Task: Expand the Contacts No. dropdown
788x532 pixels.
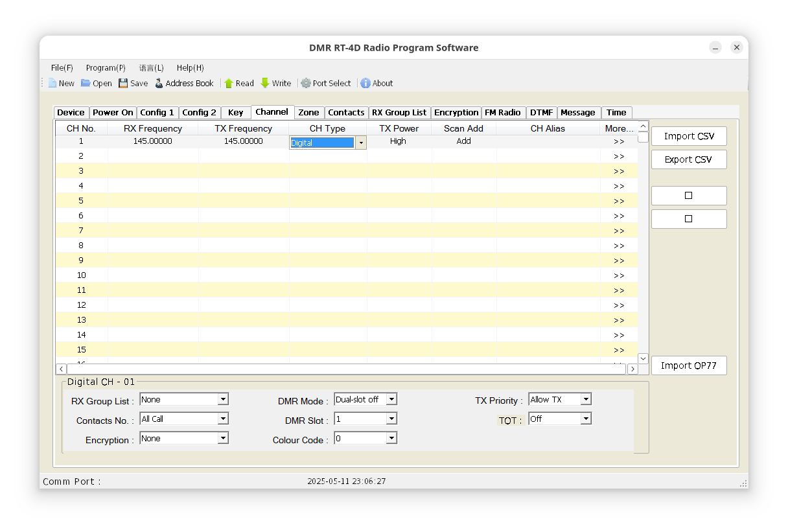Action: (x=223, y=419)
